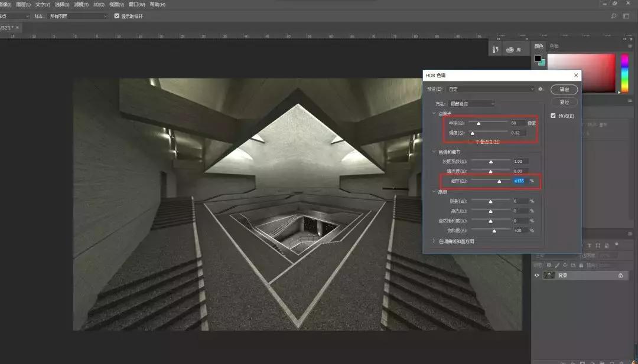Click the 细节 slider

pyautogui.click(x=491, y=181)
